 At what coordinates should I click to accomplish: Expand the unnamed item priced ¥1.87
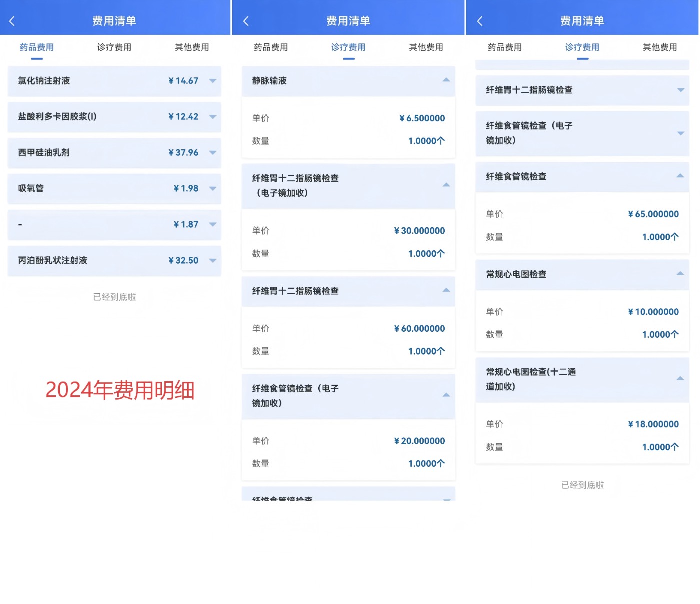tap(213, 225)
